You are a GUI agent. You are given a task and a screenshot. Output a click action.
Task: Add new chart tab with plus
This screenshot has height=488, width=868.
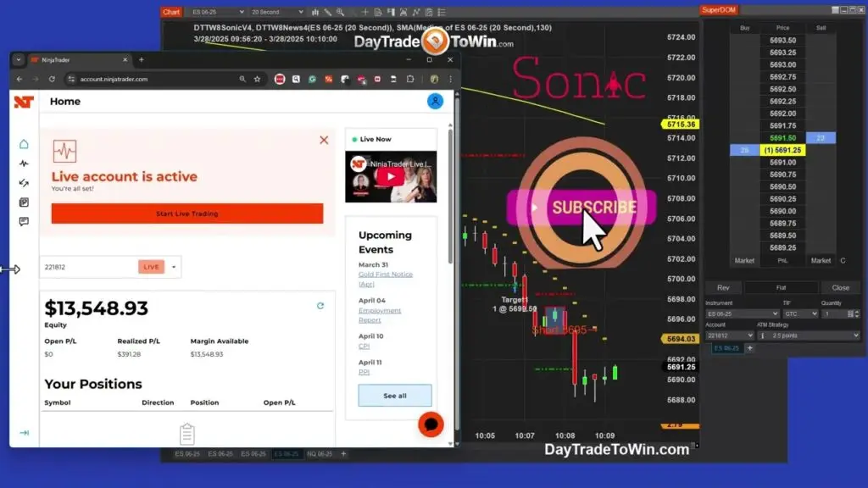coord(343,454)
